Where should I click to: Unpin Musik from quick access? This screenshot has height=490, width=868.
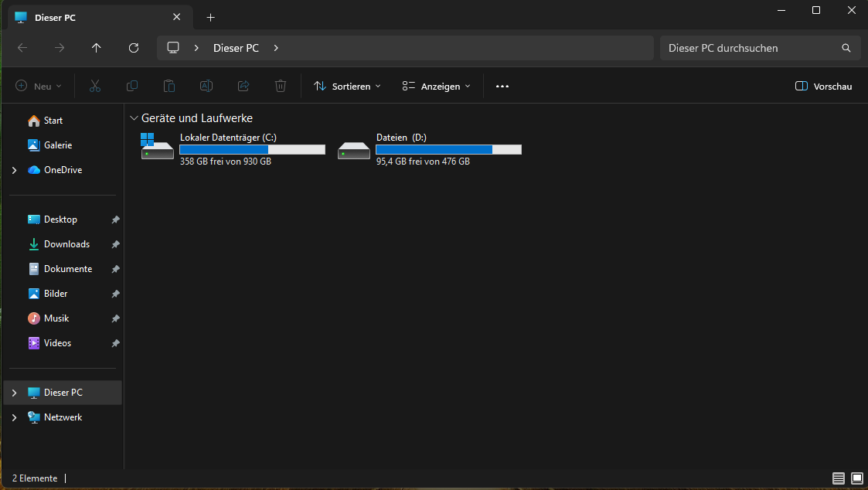(x=115, y=319)
